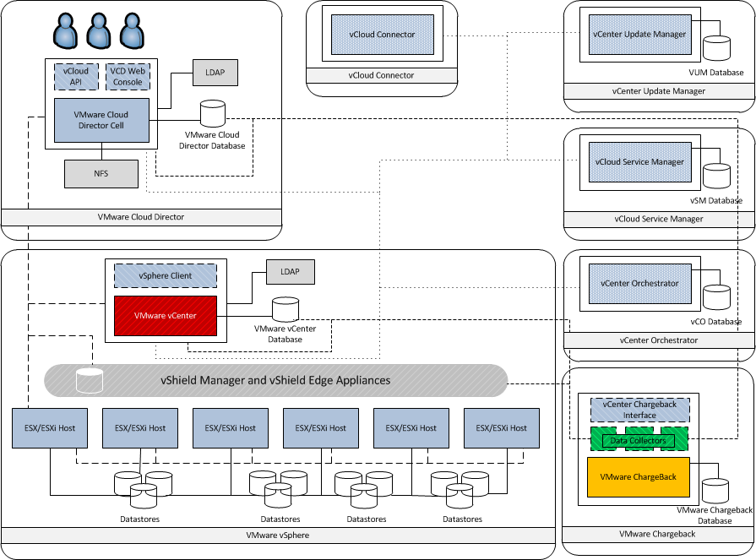Click the vCenter Orchestrator title bar label
Image resolution: width=756 pixels, height=560 pixels.
pos(659,340)
